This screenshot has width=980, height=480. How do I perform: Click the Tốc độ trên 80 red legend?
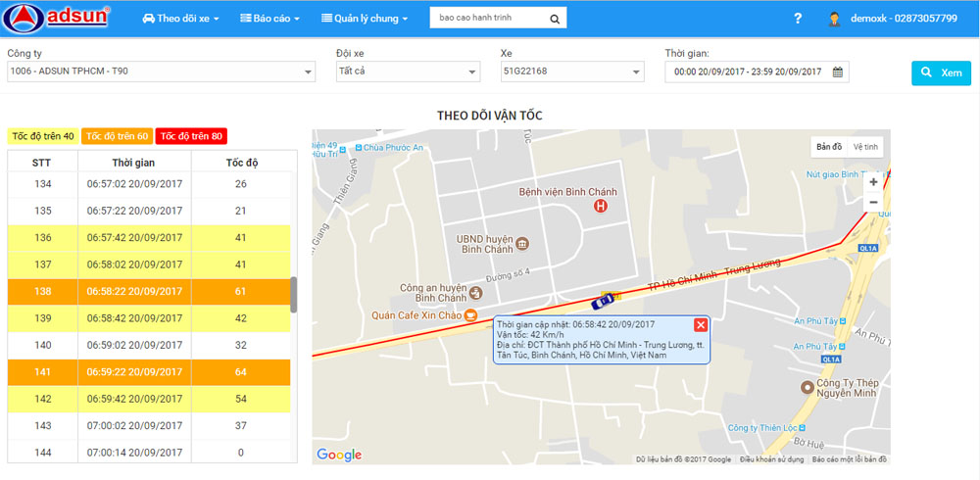(191, 136)
